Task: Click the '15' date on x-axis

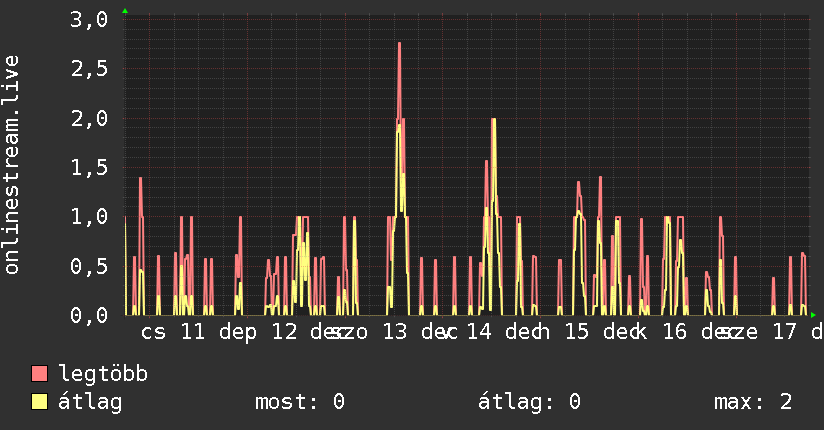Action: tap(576, 332)
